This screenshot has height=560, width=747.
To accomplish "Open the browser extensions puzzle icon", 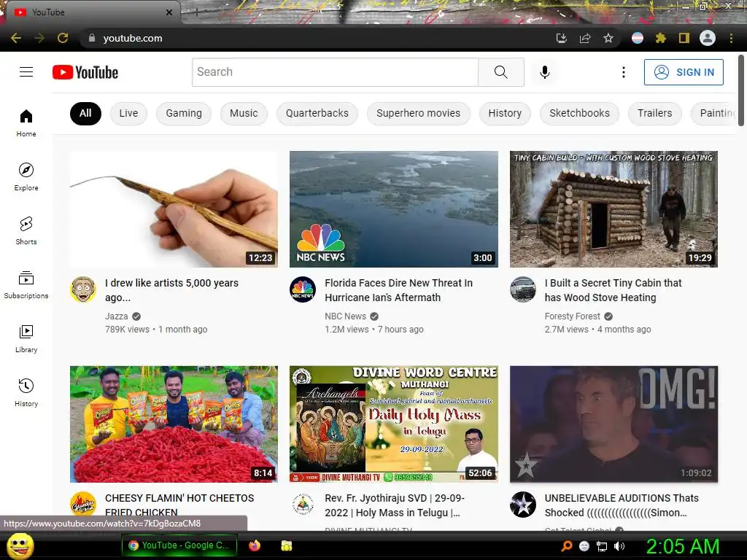I will 660,38.
